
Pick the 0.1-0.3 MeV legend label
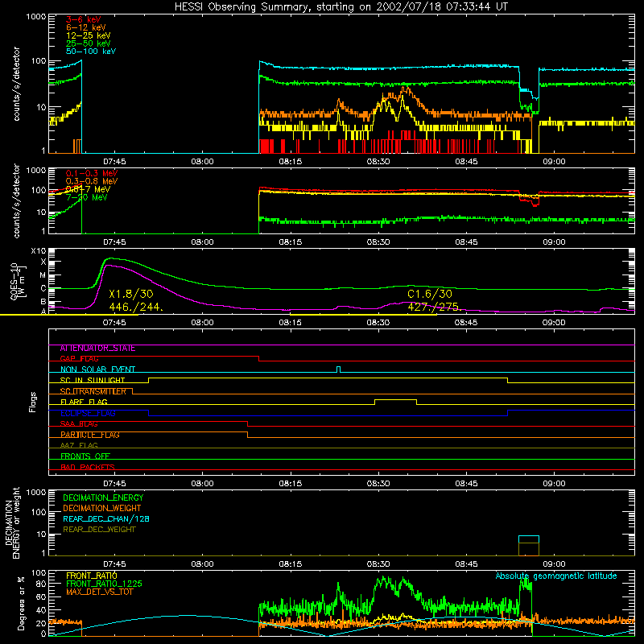(x=91, y=173)
